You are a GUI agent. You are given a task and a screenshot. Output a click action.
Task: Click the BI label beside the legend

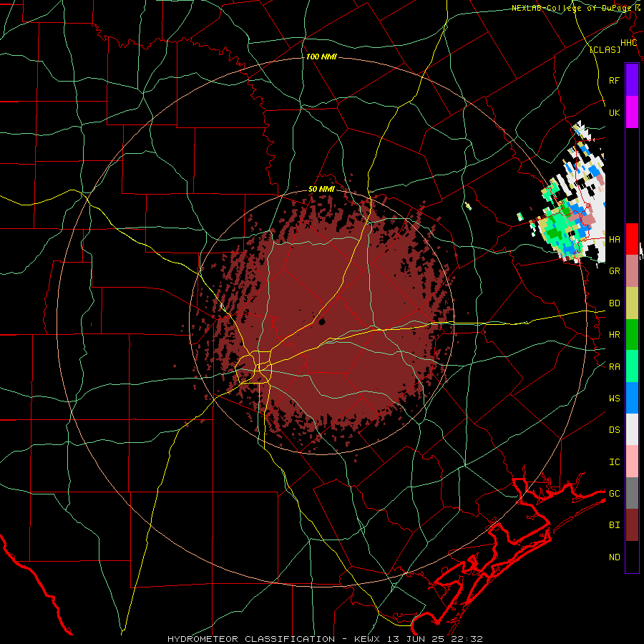614,525
